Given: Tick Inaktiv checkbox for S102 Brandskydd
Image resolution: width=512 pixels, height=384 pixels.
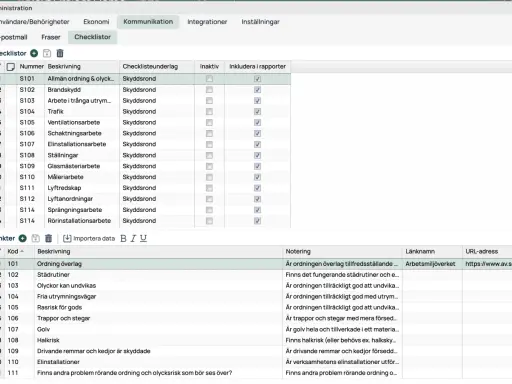Looking at the screenshot, I should pos(209,90).
